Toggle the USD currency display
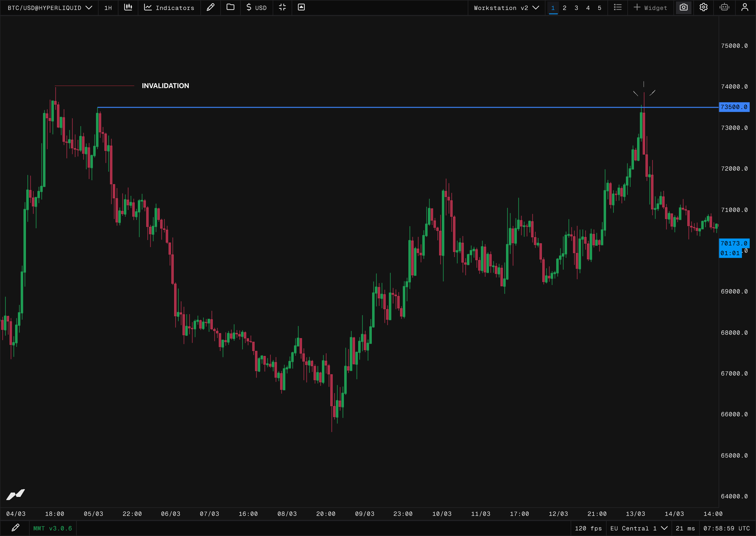 [256, 8]
